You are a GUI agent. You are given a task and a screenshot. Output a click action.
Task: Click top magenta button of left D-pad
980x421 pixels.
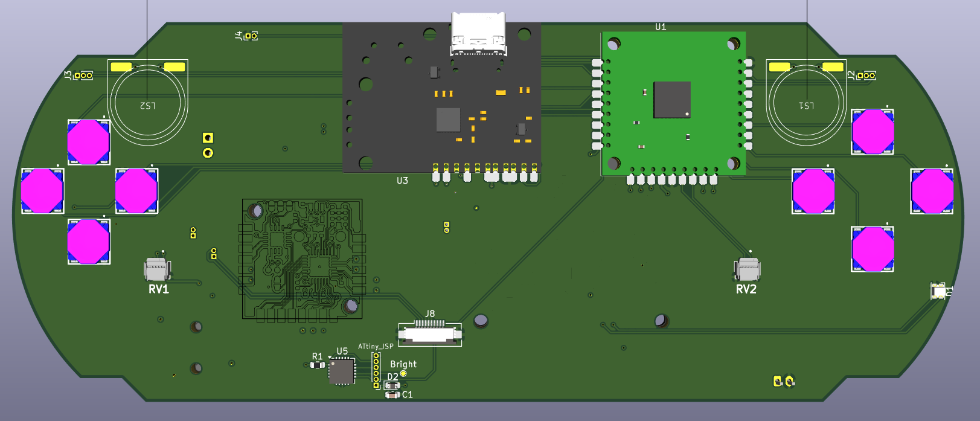(88, 142)
